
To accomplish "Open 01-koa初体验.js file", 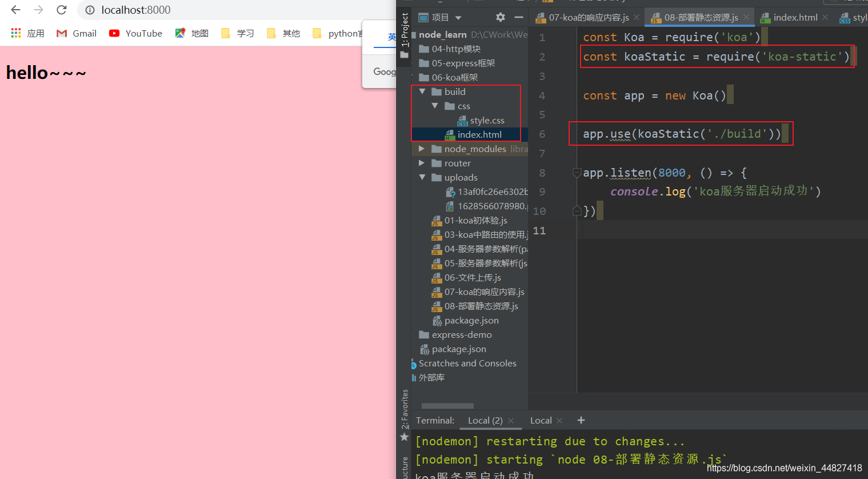I will point(469,220).
